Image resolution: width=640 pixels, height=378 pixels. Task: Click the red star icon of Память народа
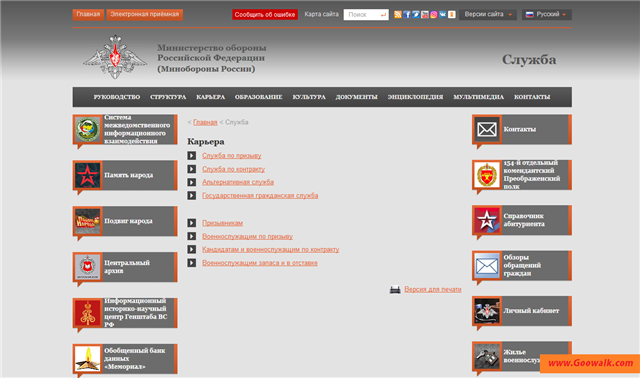(87, 175)
